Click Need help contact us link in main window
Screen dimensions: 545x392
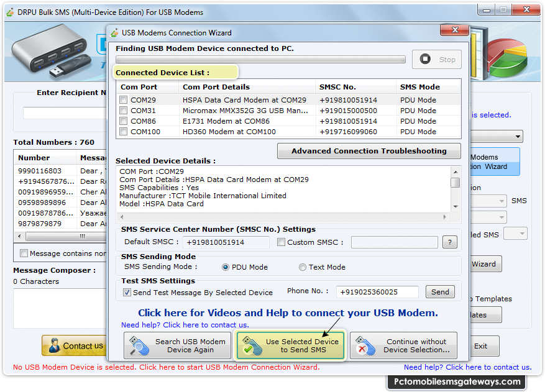click(x=467, y=367)
